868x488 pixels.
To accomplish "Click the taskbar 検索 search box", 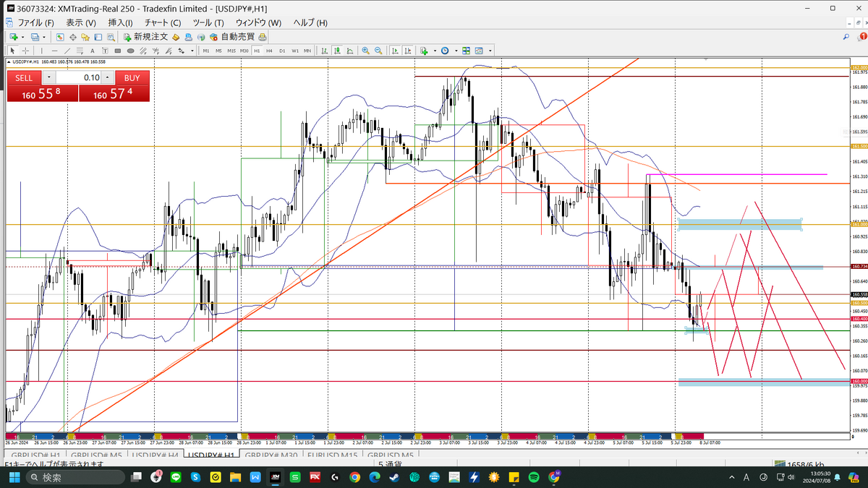I will pyautogui.click(x=77, y=477).
